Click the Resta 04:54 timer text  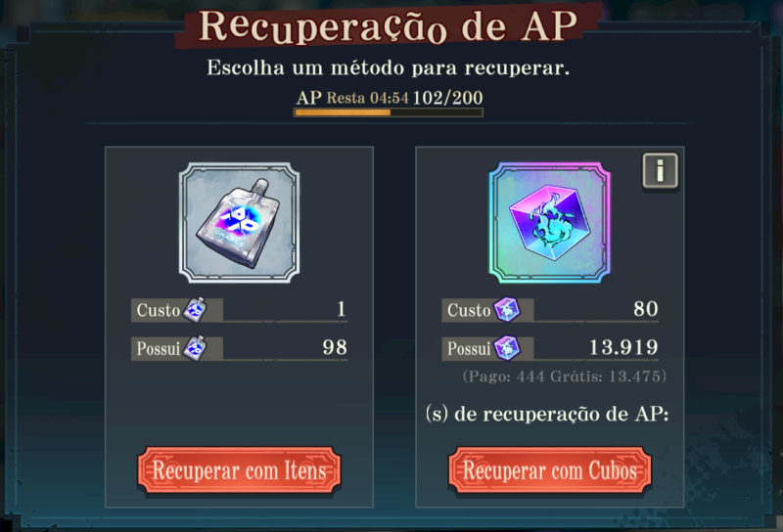[x=368, y=98]
